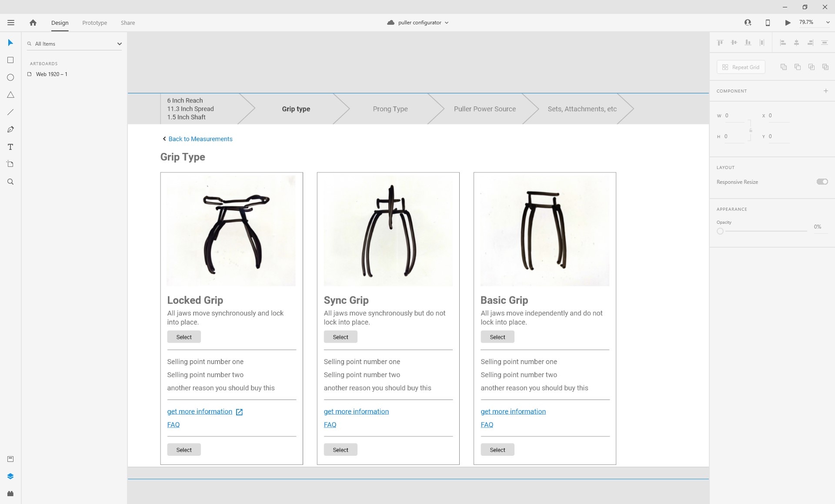The height and width of the screenshot is (504, 835).
Task: Open the Plugins panel
Action: (x=10, y=494)
